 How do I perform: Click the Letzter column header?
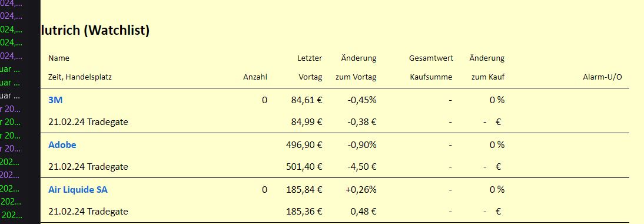(310, 58)
